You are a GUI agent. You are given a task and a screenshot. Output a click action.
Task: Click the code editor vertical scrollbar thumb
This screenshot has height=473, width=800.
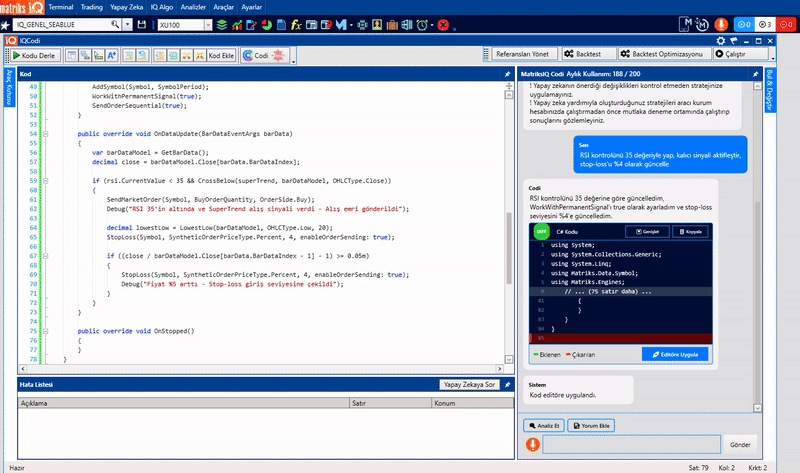point(509,248)
